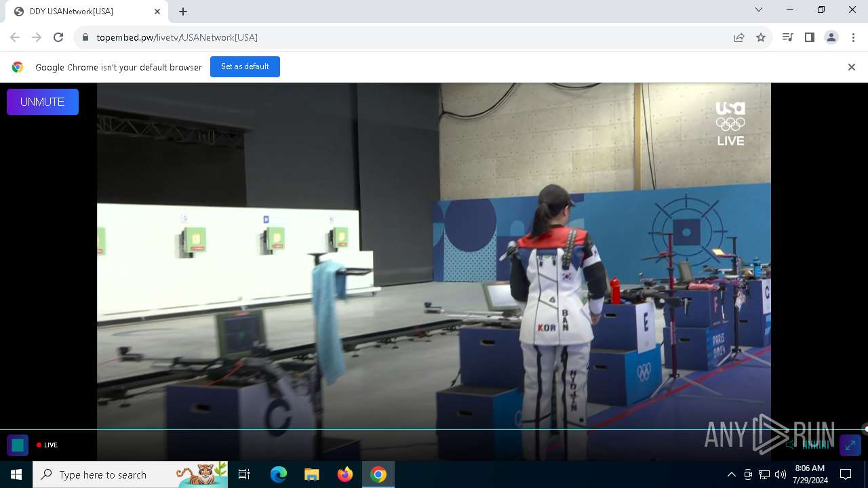Select the DDY USANetwork[USA] tab
The height and width of the screenshot is (488, 868).
pos(87,12)
